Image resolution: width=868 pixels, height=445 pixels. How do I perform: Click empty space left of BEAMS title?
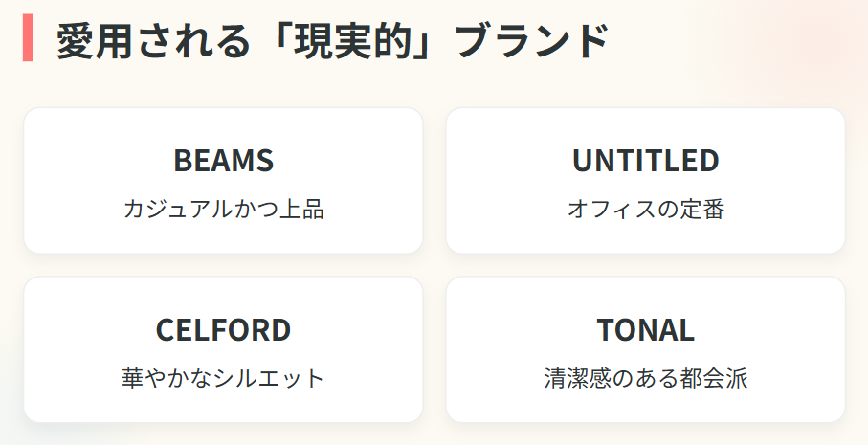click(x=96, y=161)
